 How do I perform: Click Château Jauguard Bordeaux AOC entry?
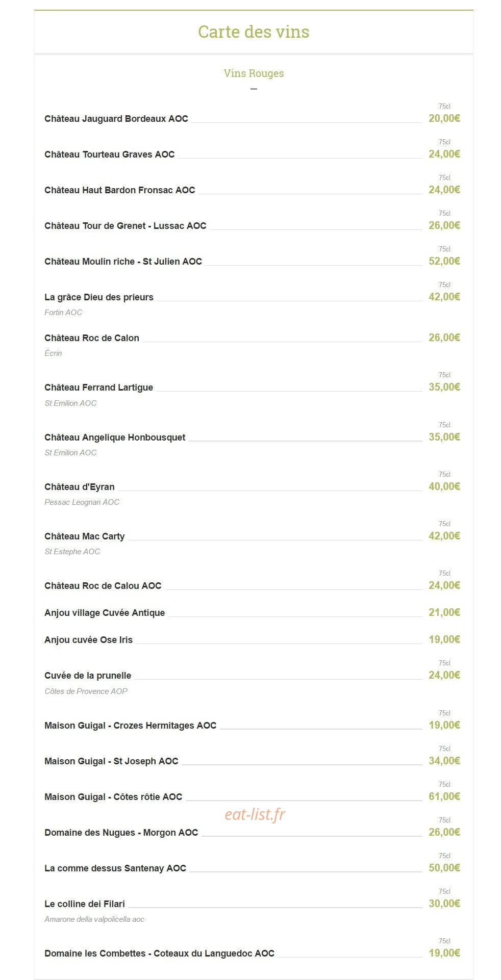(x=116, y=119)
